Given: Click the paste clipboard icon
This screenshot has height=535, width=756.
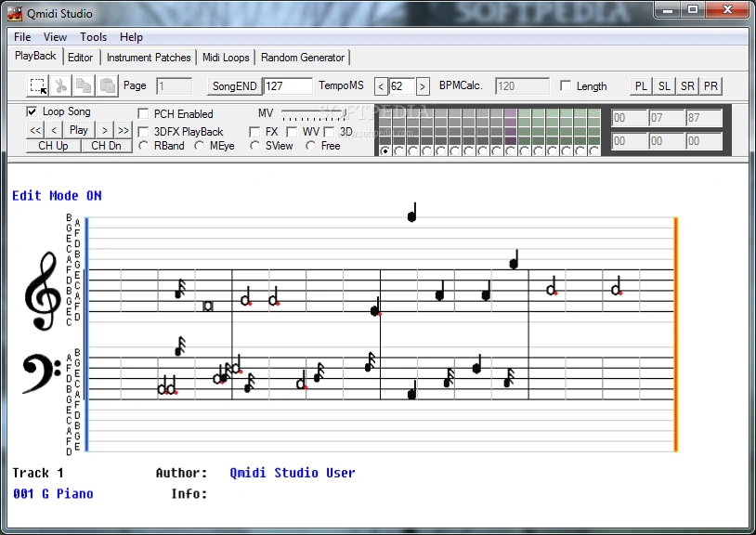Looking at the screenshot, I should pos(108,86).
